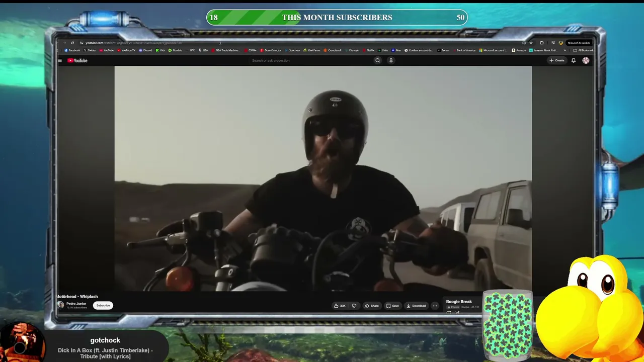This screenshot has height=362, width=644.
Task: Click the Download button under the video
Action: (x=416, y=306)
